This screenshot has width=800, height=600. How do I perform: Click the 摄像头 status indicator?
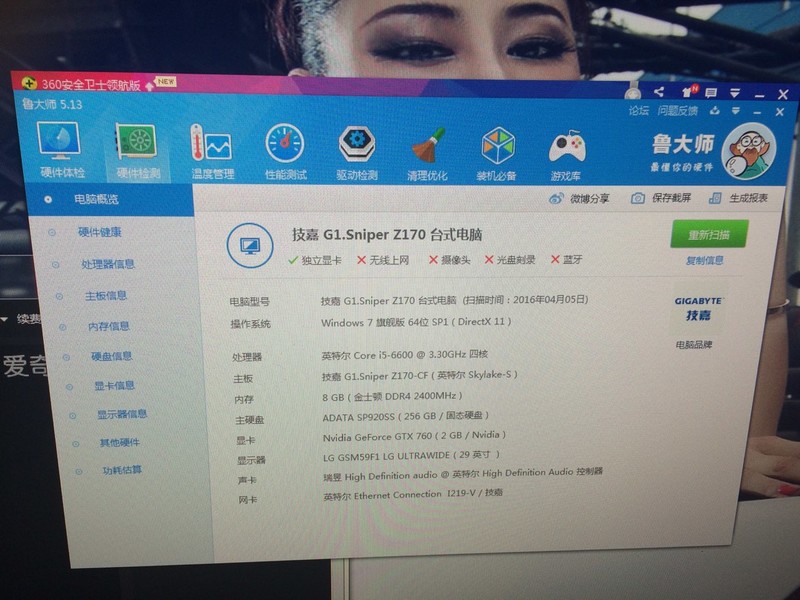click(449, 260)
